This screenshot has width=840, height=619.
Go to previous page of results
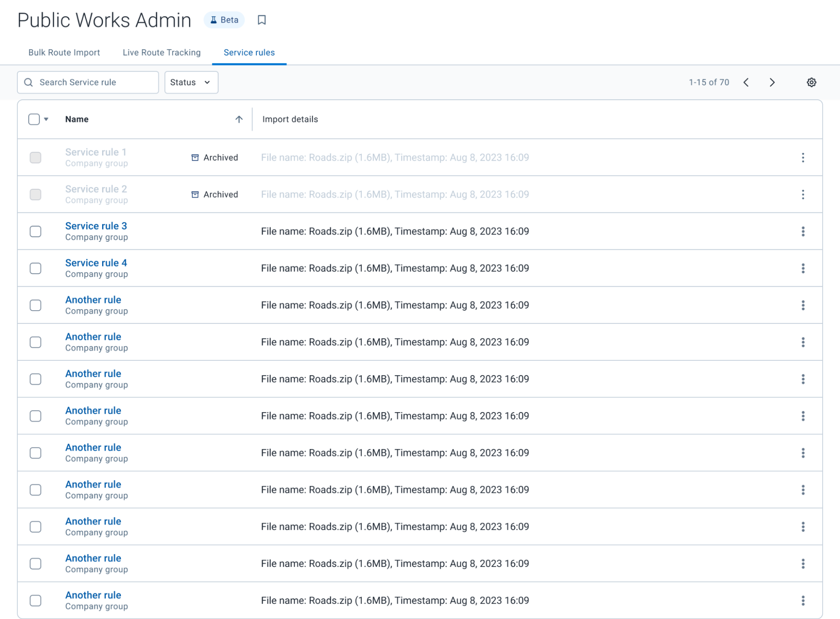click(746, 82)
